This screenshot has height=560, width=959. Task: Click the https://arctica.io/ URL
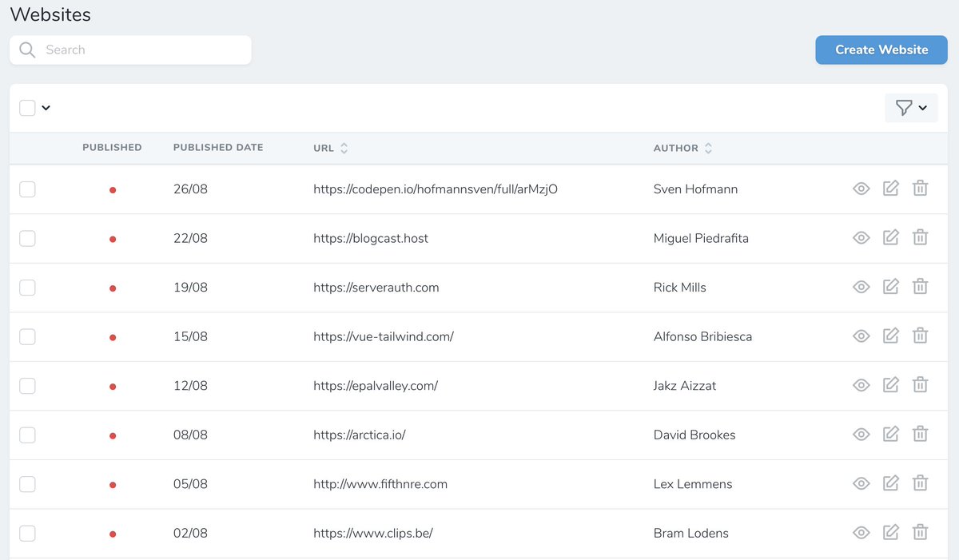360,435
